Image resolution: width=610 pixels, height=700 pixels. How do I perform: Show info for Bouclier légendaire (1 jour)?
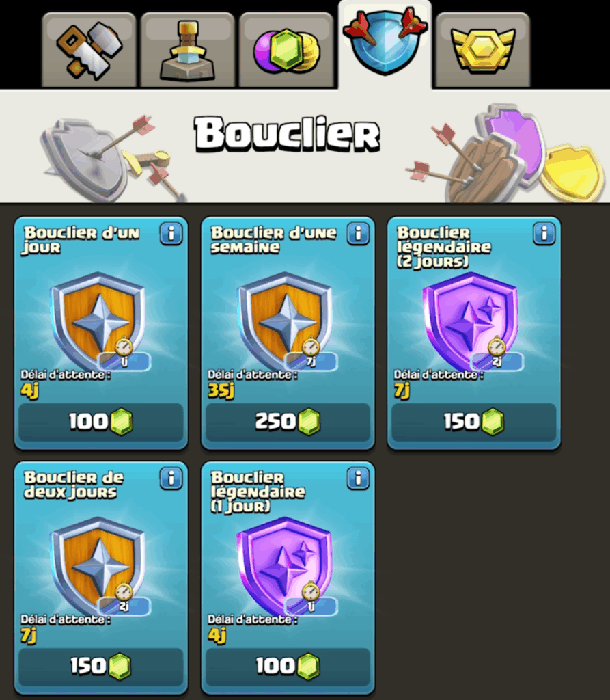pyautogui.click(x=359, y=479)
